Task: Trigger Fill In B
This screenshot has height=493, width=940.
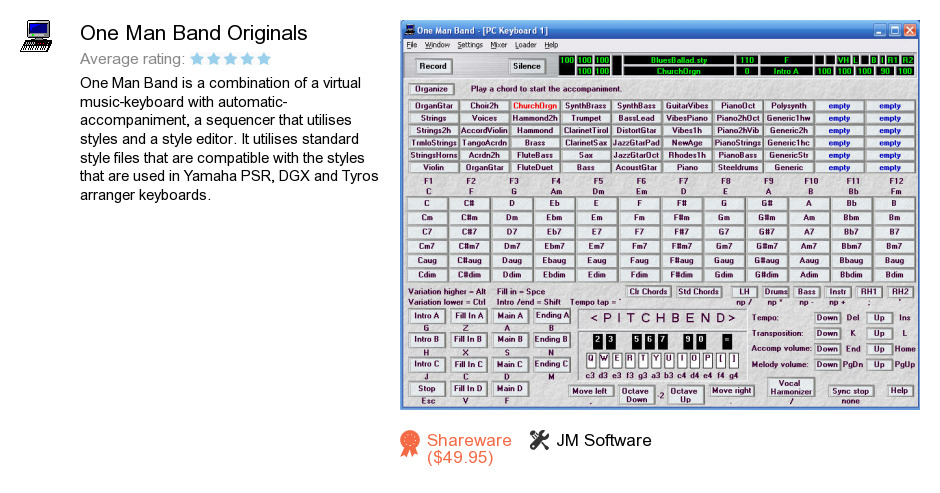Action: pos(468,339)
